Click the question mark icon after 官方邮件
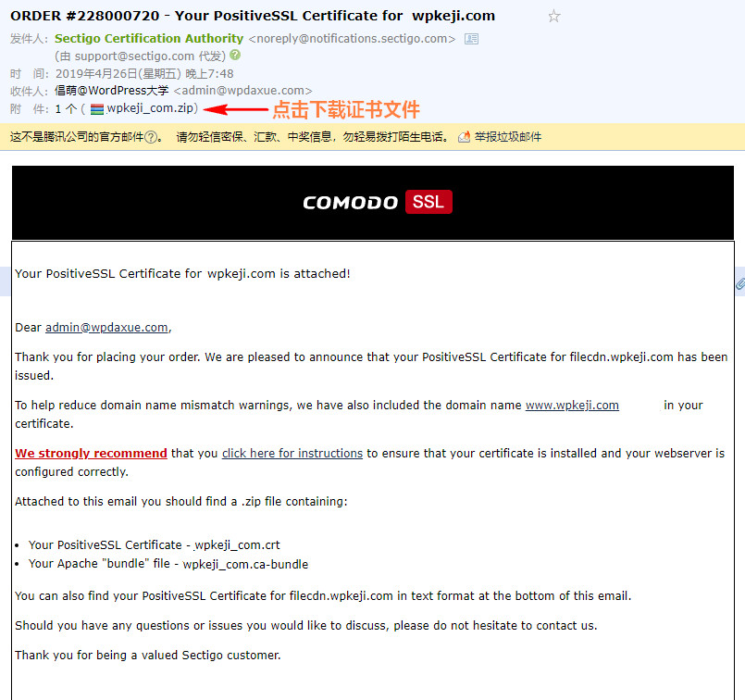 (x=151, y=137)
